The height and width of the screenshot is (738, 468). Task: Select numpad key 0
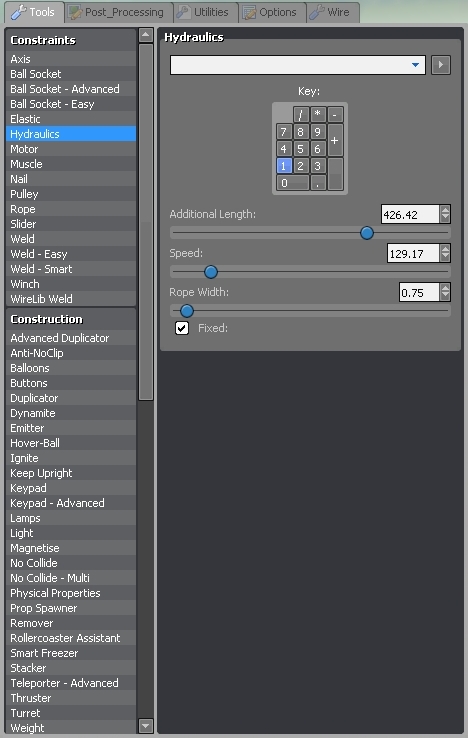292,183
